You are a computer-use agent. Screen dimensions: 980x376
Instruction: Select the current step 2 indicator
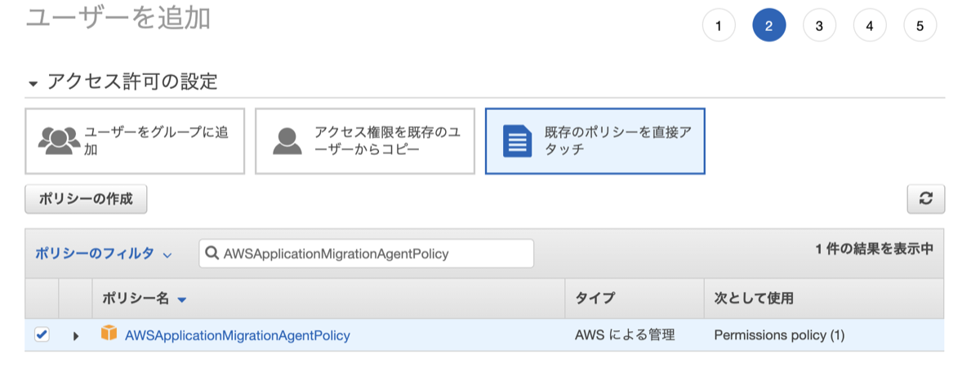(769, 26)
